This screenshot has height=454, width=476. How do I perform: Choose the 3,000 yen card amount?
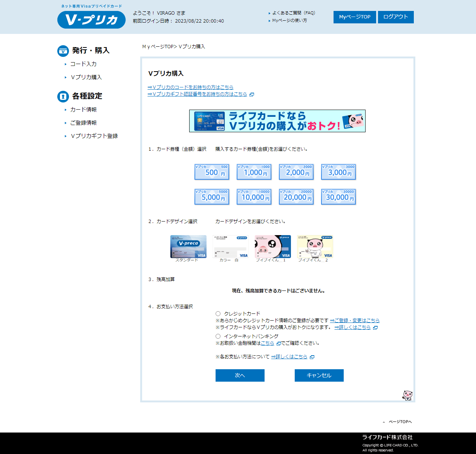point(338,172)
